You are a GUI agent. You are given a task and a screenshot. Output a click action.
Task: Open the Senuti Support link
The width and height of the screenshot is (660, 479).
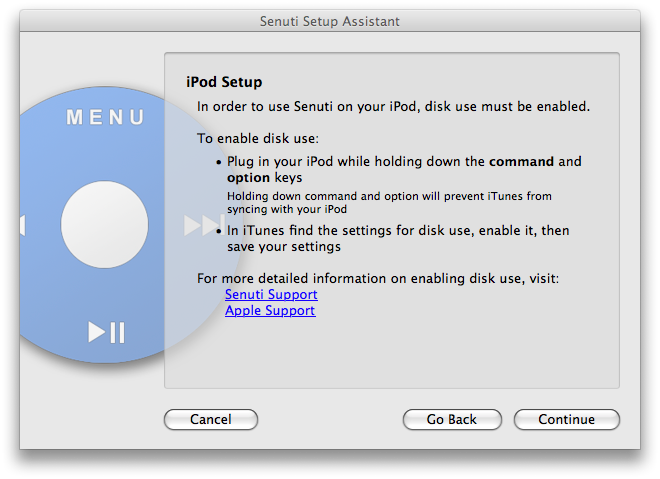click(x=271, y=295)
